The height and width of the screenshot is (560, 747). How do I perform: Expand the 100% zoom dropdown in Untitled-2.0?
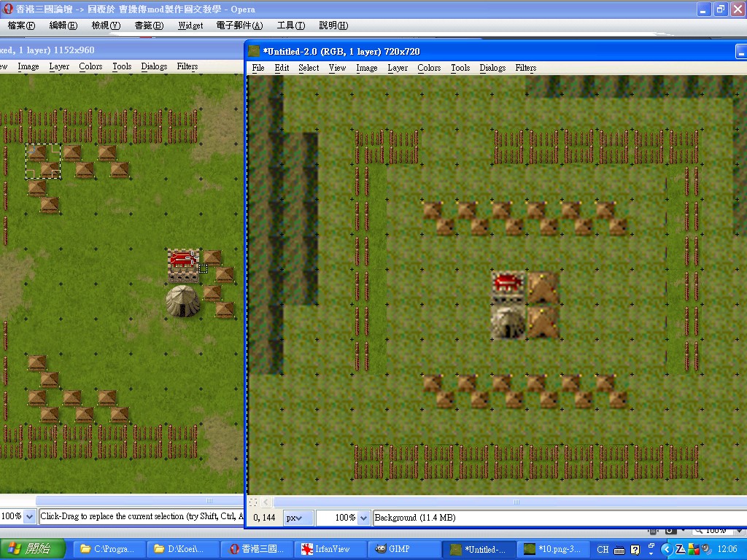point(363,518)
